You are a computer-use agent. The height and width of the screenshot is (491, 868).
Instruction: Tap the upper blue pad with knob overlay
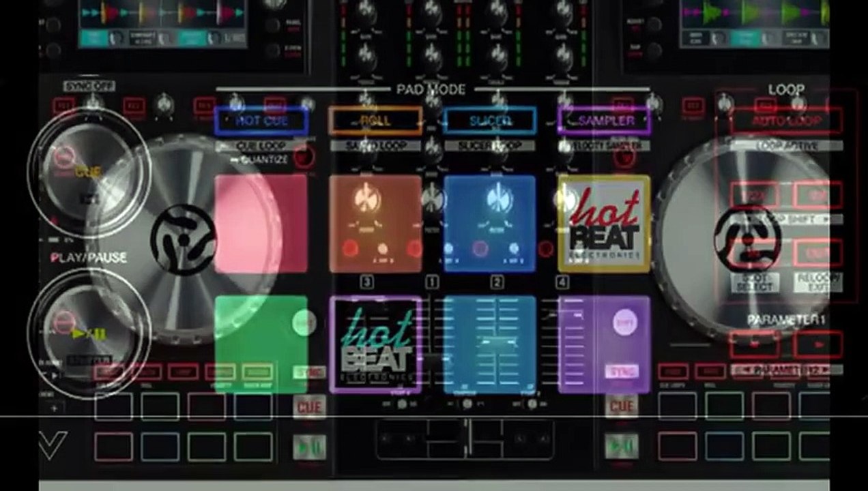coord(490,224)
